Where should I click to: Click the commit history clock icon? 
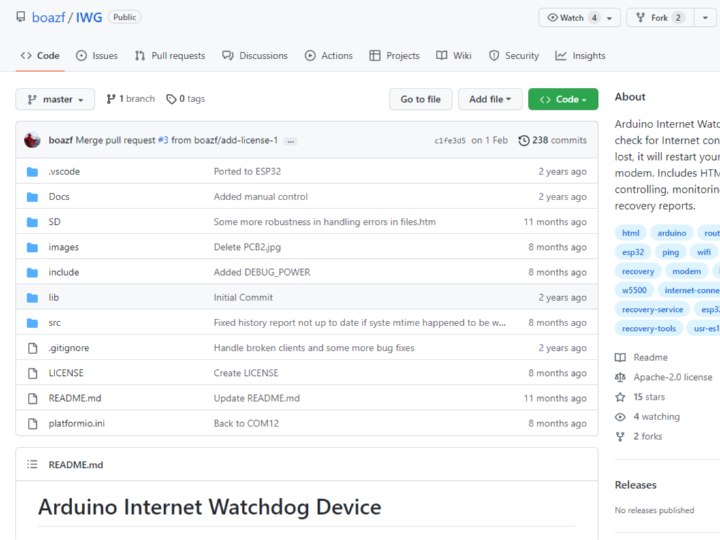[524, 141]
